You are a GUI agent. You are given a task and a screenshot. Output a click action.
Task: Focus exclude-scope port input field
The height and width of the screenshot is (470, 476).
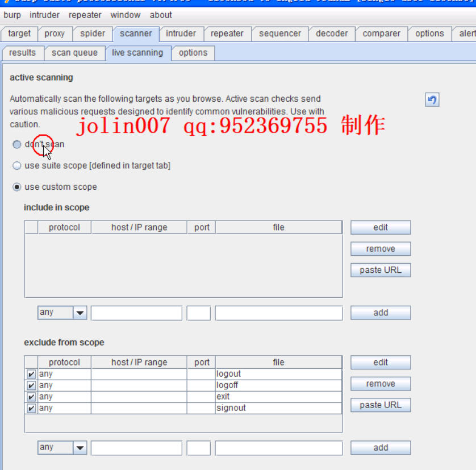pos(199,448)
